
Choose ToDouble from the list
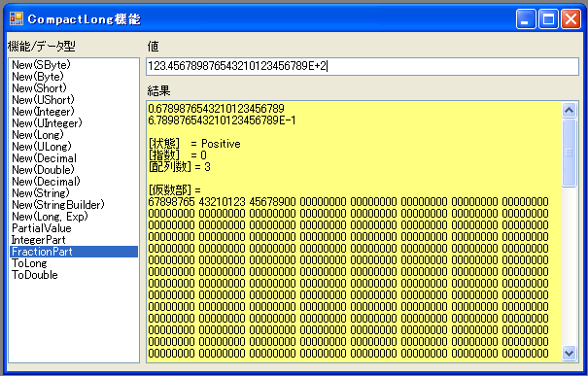point(74,275)
